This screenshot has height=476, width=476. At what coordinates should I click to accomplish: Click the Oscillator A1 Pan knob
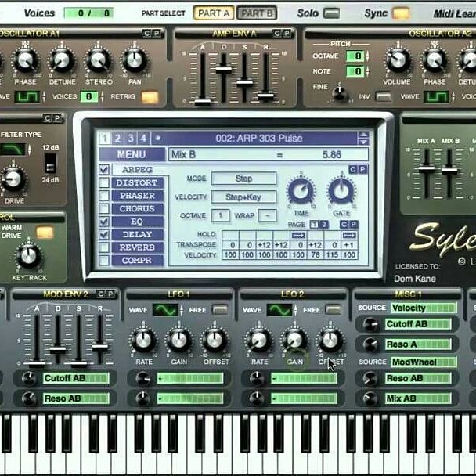135,60
